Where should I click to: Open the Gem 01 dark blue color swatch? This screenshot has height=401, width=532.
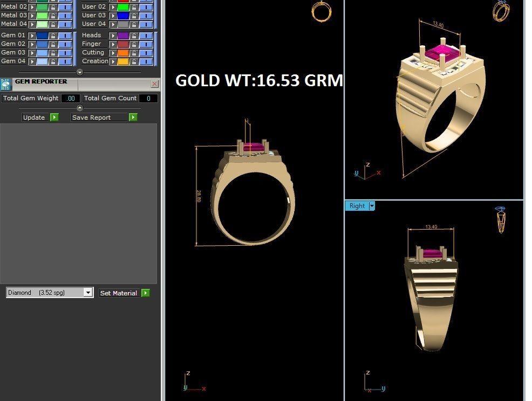[x=42, y=36]
